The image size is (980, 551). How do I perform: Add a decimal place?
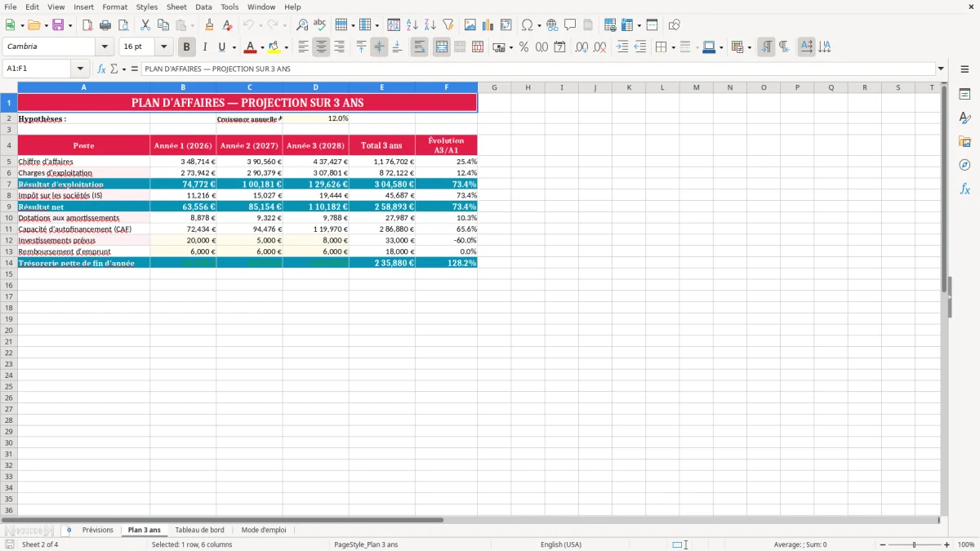pyautogui.click(x=581, y=47)
